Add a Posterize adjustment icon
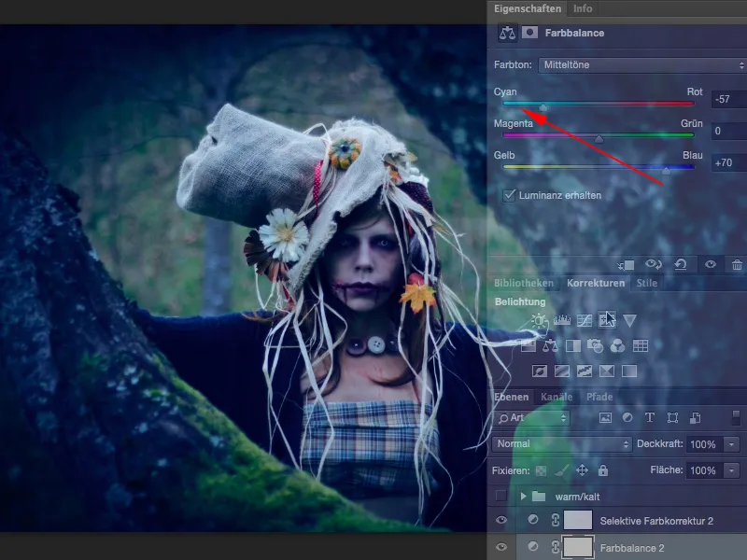Viewport: 747px width, 560px height. point(562,371)
